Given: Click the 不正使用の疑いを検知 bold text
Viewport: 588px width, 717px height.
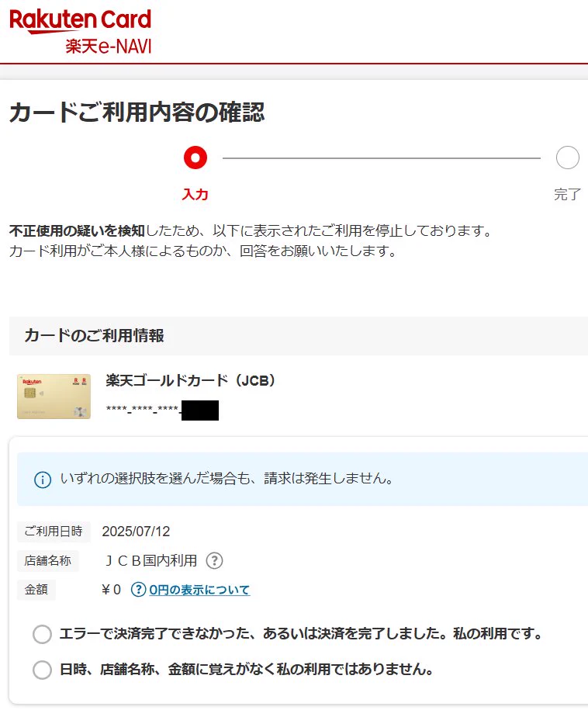Looking at the screenshot, I should tap(77, 230).
